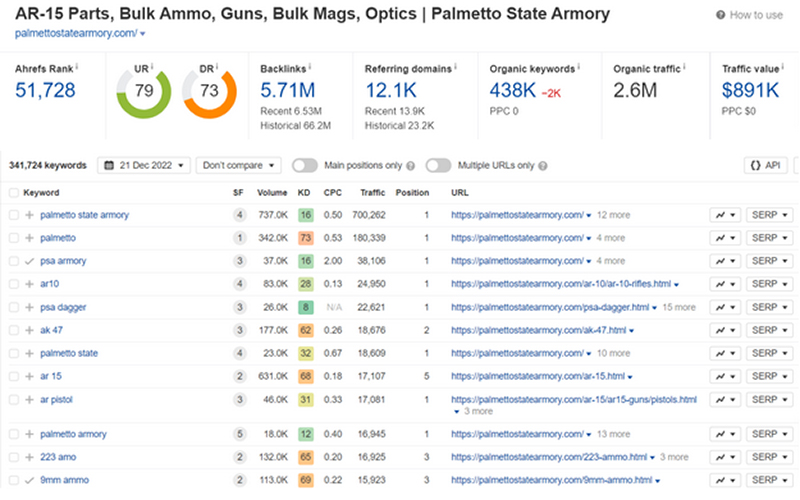Add psa dagger keyword with plus icon
Viewport: 800px width, 500px height.
click(x=30, y=308)
